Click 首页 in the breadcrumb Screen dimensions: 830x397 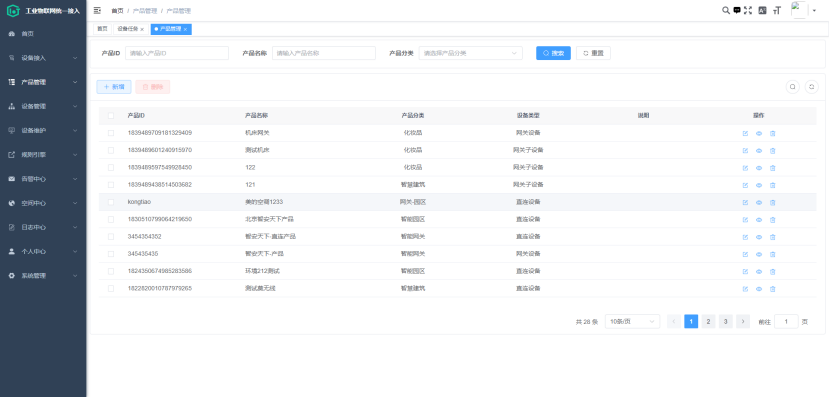click(x=117, y=11)
